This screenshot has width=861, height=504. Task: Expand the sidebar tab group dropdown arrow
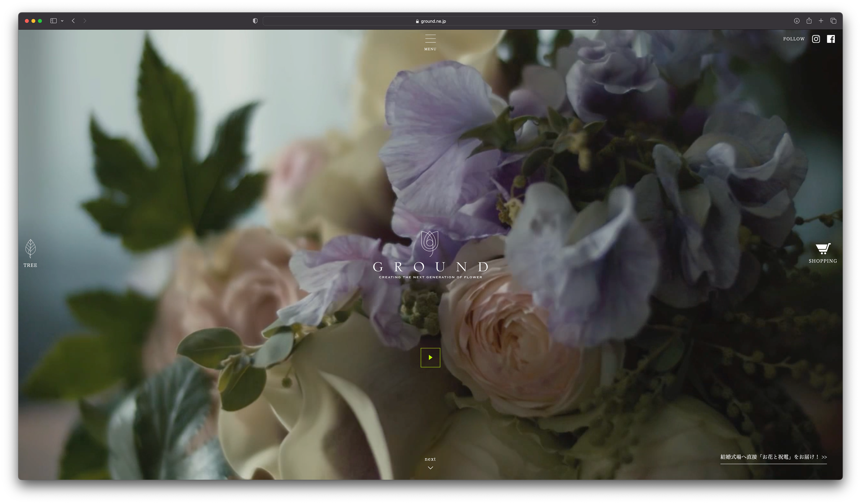pyautogui.click(x=62, y=21)
